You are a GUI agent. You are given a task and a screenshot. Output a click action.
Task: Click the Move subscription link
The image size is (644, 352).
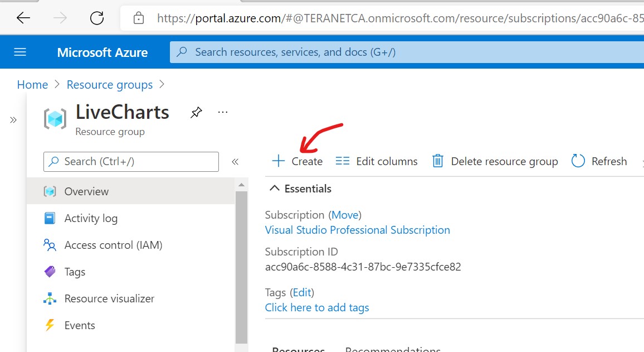(x=345, y=215)
